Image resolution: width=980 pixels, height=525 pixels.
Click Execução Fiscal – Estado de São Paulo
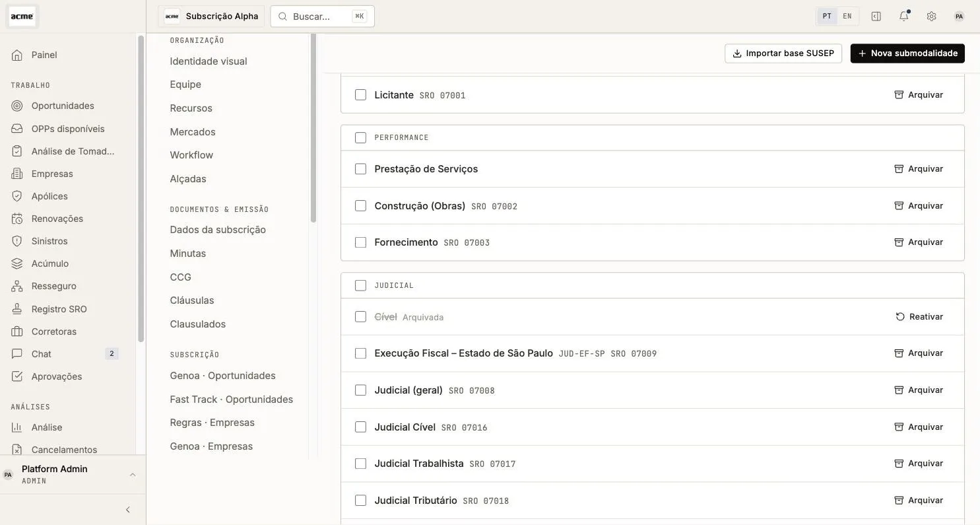pyautogui.click(x=463, y=353)
